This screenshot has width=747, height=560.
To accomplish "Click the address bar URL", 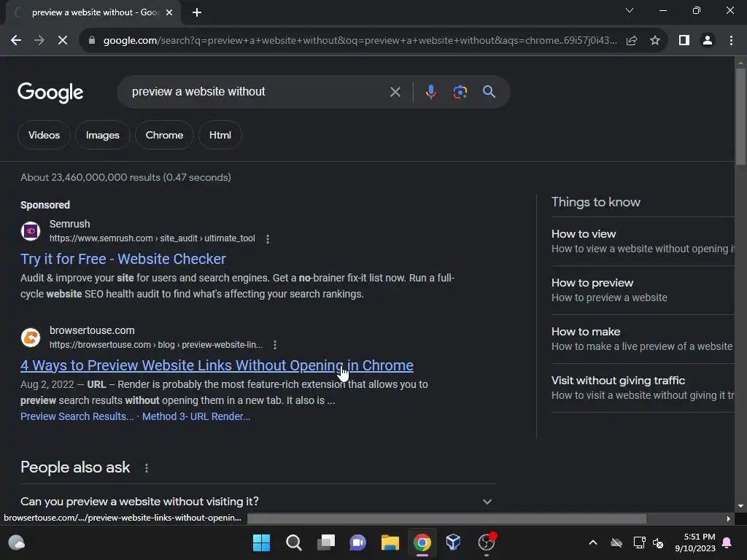I will pyautogui.click(x=360, y=41).
